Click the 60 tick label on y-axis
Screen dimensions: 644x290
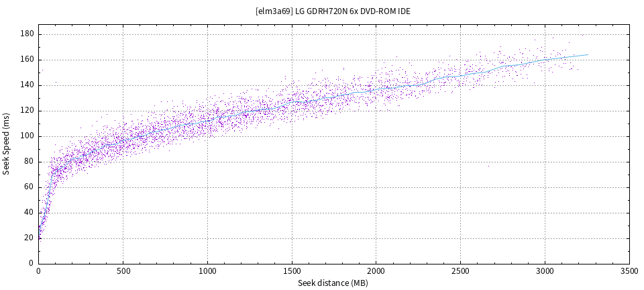[30, 187]
